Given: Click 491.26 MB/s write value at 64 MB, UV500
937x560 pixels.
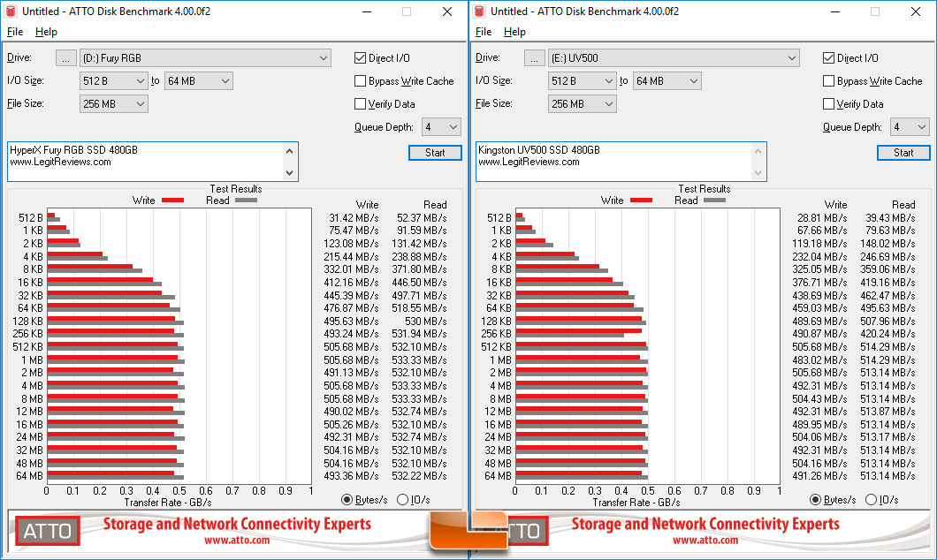Looking at the screenshot, I should coord(819,476).
